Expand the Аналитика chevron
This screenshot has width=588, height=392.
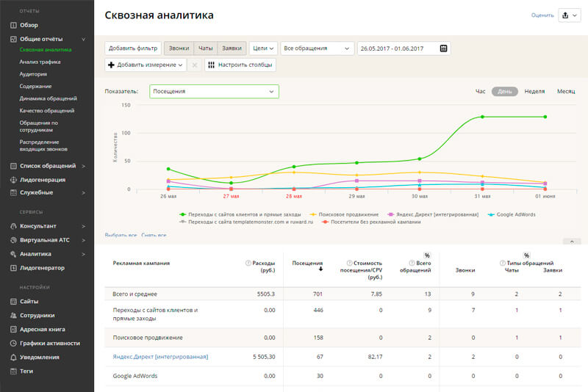84,254
